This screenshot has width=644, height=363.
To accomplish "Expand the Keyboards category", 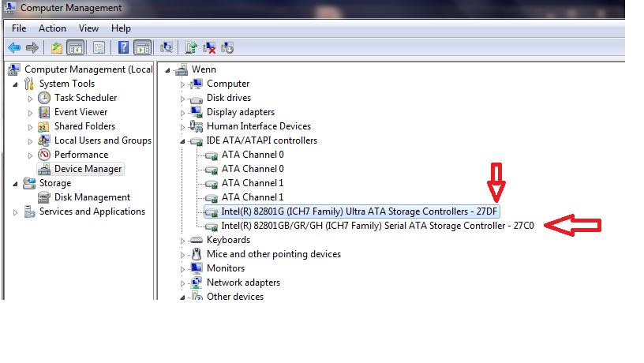I will point(182,241).
